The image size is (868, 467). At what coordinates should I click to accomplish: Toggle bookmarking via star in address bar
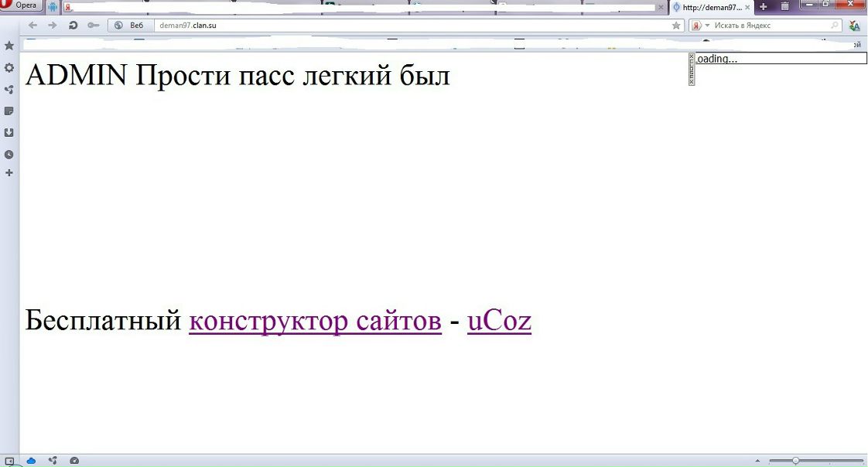click(x=676, y=25)
